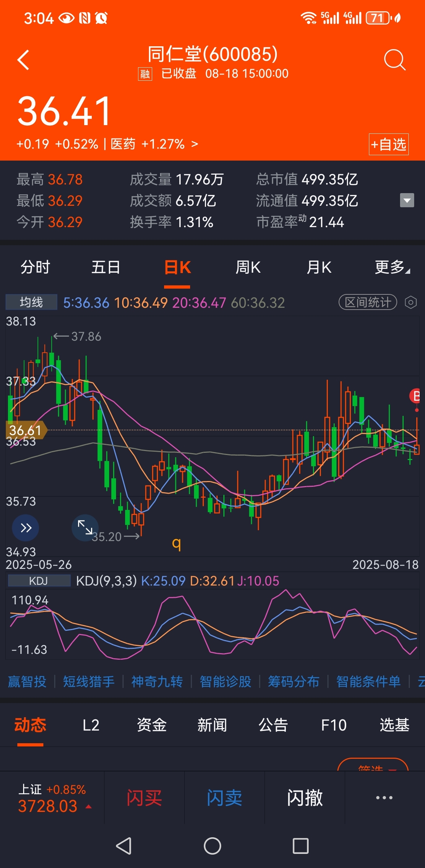Expand chart to fullscreen with diagonal arrows
Viewport: 425px width, 868px height.
click(x=85, y=528)
